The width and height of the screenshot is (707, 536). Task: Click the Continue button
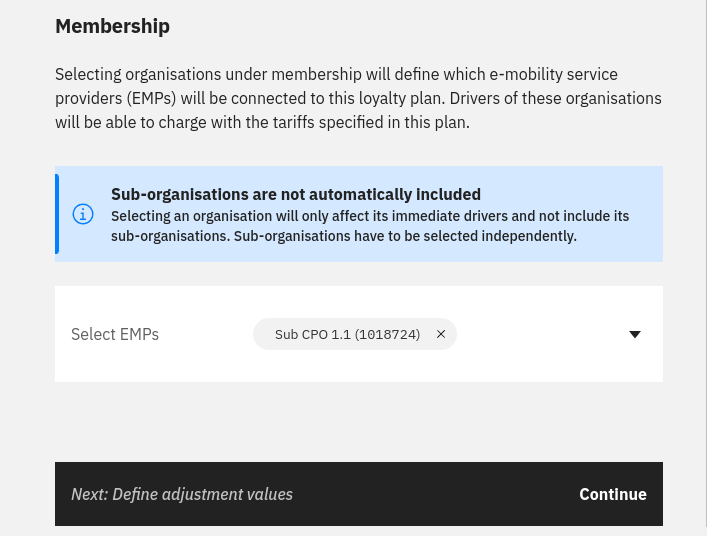[x=613, y=494]
